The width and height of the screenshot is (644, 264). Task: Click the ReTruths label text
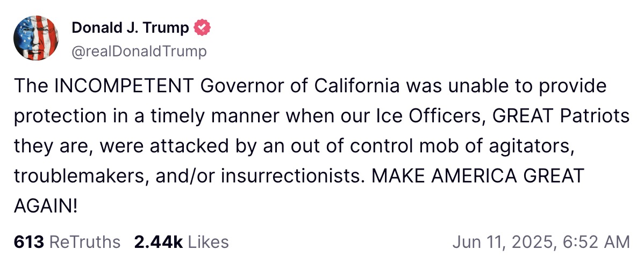(x=84, y=242)
